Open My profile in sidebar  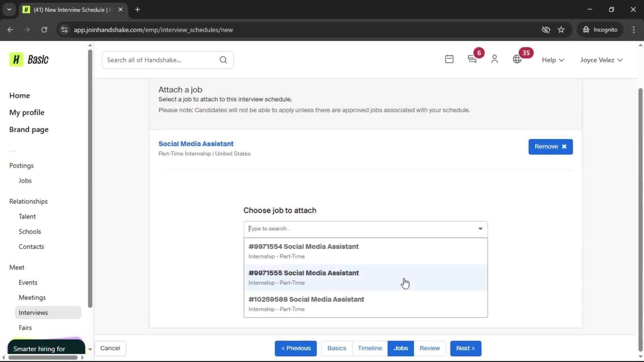27,113
